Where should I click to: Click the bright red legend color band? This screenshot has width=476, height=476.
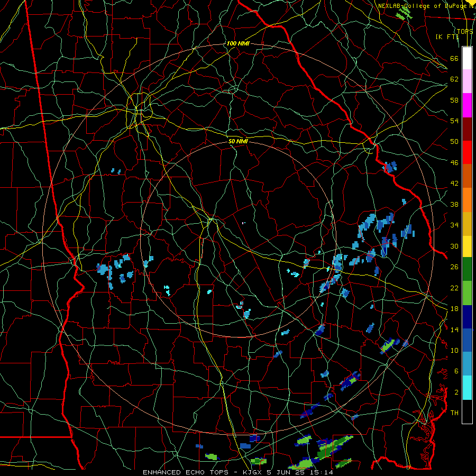pyautogui.click(x=467, y=152)
